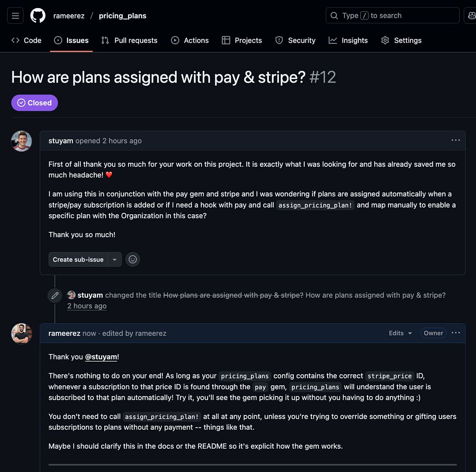The image size is (476, 472).
Task: Open the pricing_plans repository link
Action: coord(123,16)
